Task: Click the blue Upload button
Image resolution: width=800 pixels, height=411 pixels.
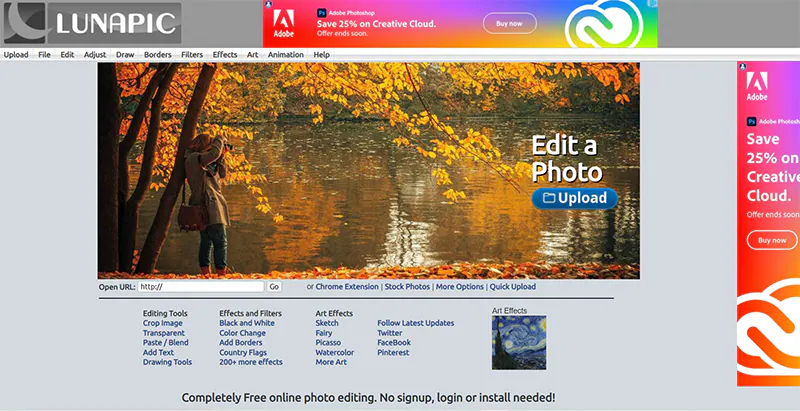Action: tap(574, 198)
